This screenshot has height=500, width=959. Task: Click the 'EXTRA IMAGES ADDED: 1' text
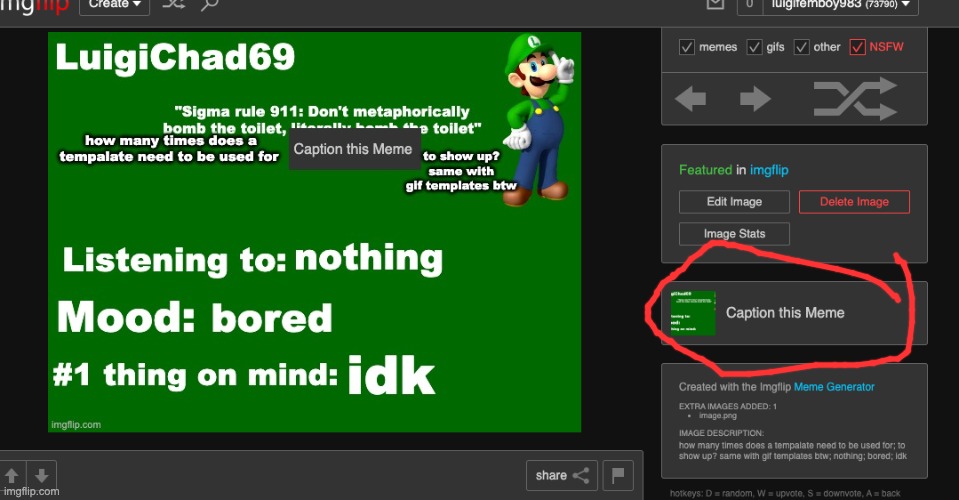click(728, 406)
